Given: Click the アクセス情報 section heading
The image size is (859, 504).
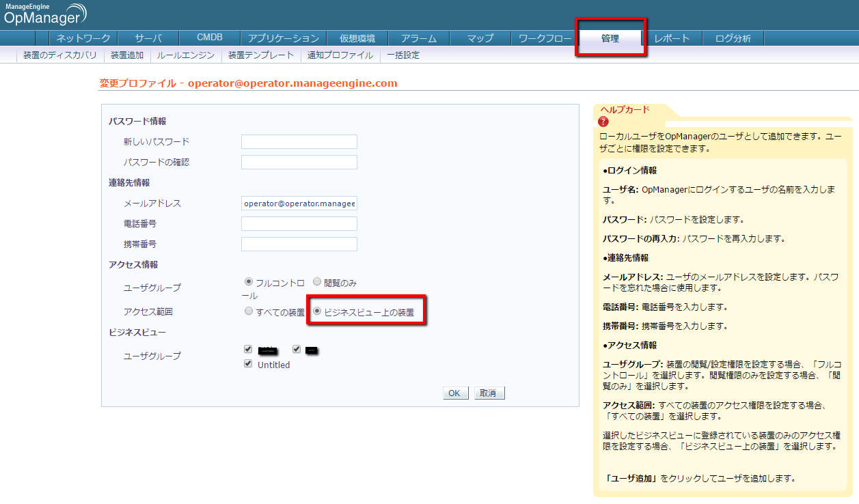Looking at the screenshot, I should 133,264.
